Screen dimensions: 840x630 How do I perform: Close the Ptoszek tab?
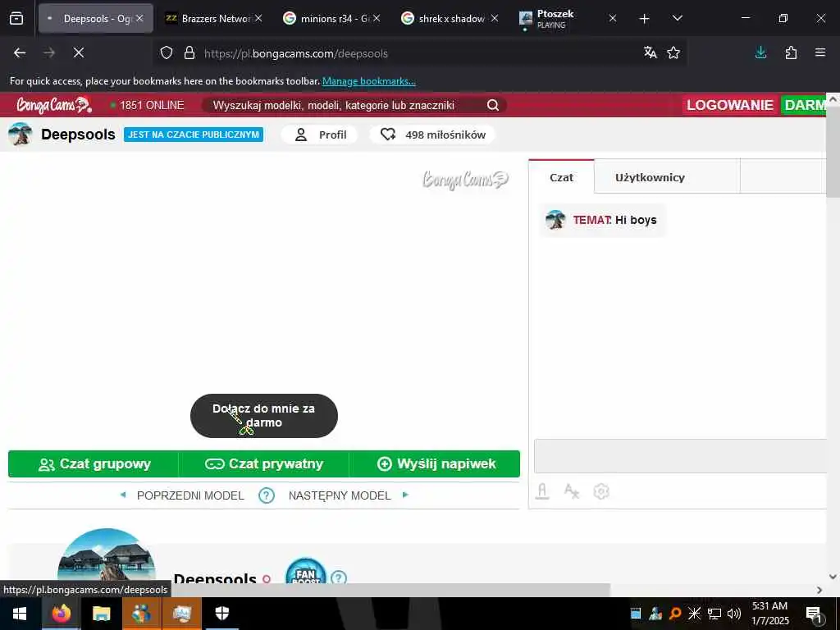coord(612,19)
